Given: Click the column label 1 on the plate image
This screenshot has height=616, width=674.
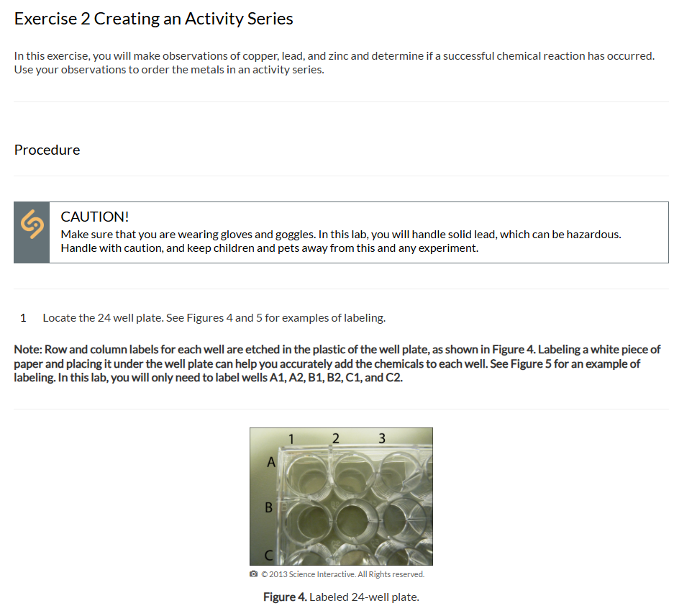Looking at the screenshot, I should coord(291,439).
